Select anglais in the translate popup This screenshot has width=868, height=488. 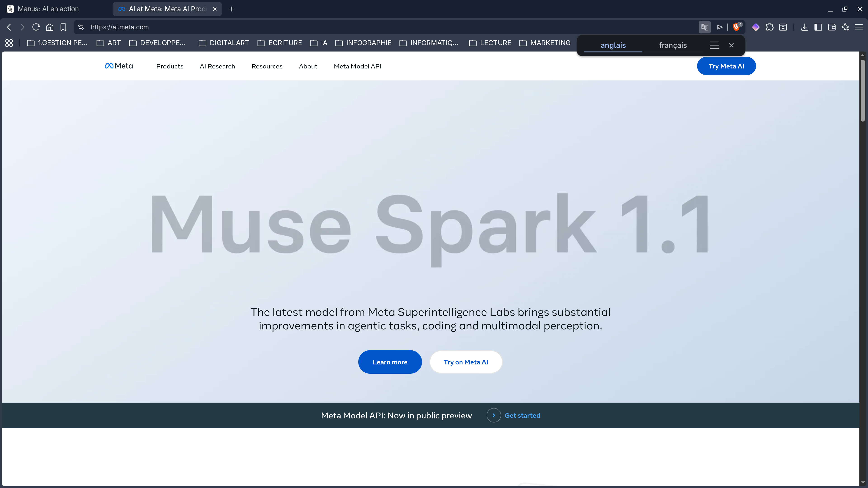pyautogui.click(x=613, y=45)
